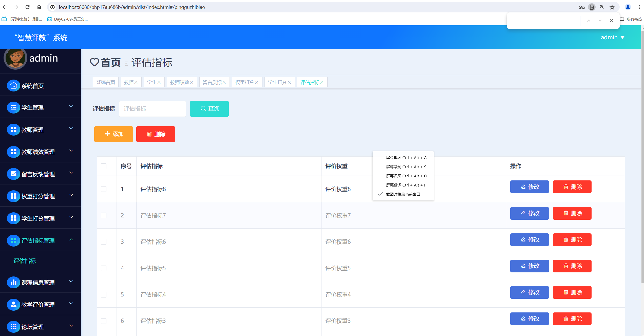Click the red bulk 删除 button above table
The height and width of the screenshot is (336, 644).
(x=156, y=134)
